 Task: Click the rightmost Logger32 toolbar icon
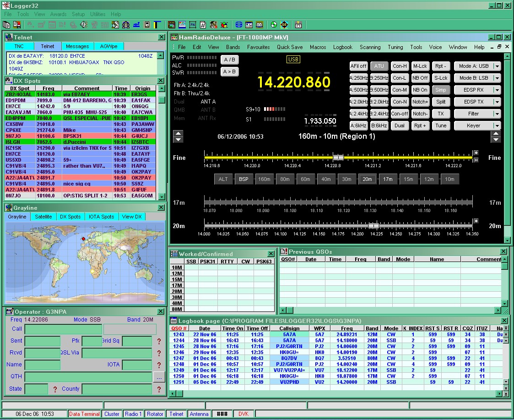pyautogui.click(x=298, y=25)
